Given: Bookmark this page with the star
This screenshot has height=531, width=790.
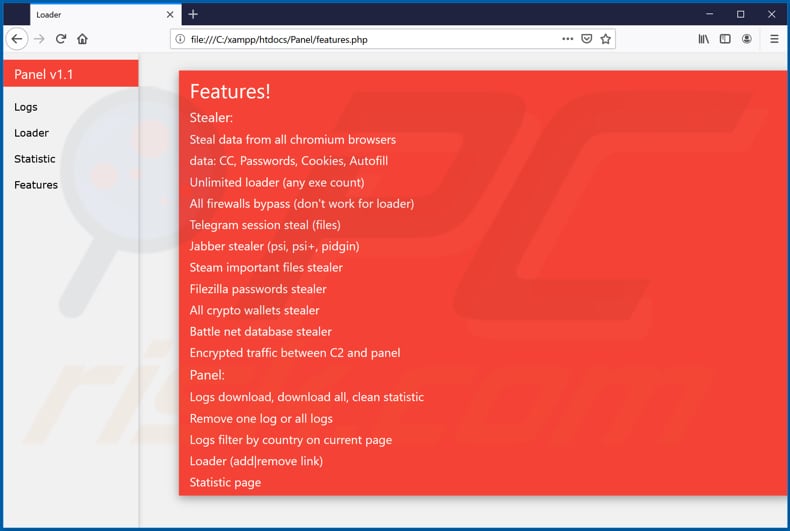Looking at the screenshot, I should click(606, 39).
